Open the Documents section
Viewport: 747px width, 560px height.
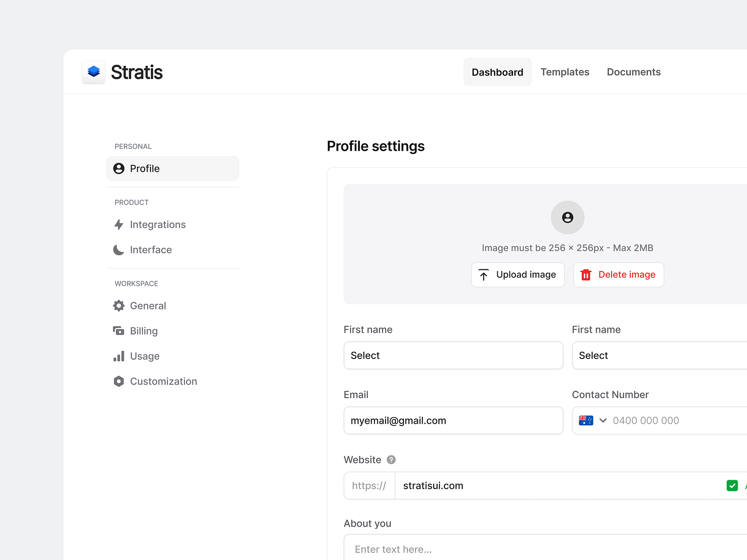634,72
